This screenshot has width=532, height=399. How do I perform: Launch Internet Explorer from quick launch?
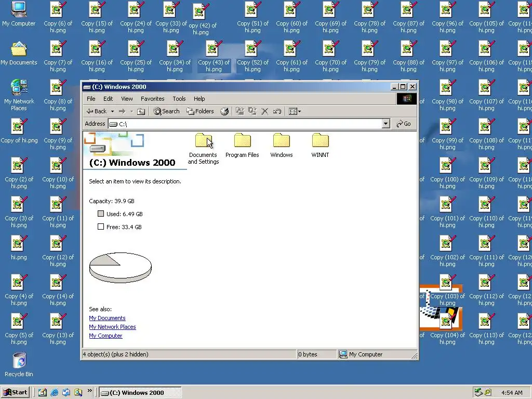point(54,393)
